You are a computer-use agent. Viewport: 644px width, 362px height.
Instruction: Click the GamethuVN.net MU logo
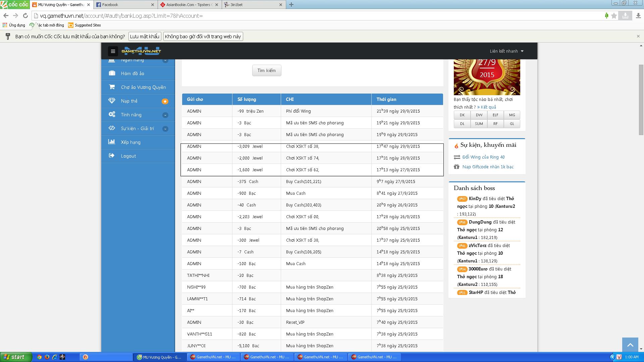[x=141, y=51]
